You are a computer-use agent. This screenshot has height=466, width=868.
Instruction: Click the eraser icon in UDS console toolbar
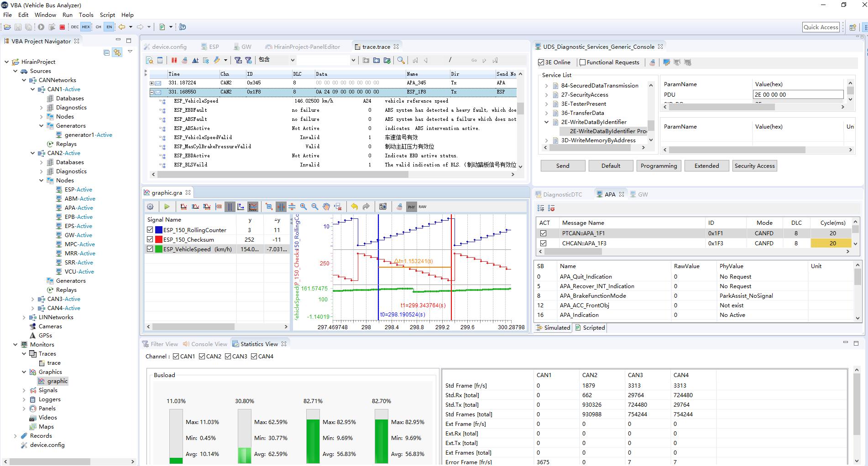click(x=652, y=62)
